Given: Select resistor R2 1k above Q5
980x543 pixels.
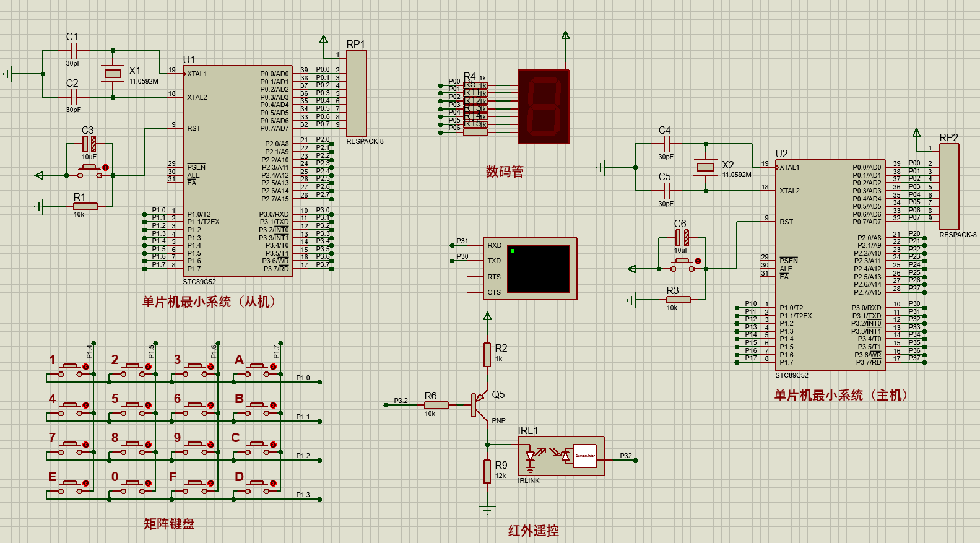Looking at the screenshot, I should (x=487, y=355).
